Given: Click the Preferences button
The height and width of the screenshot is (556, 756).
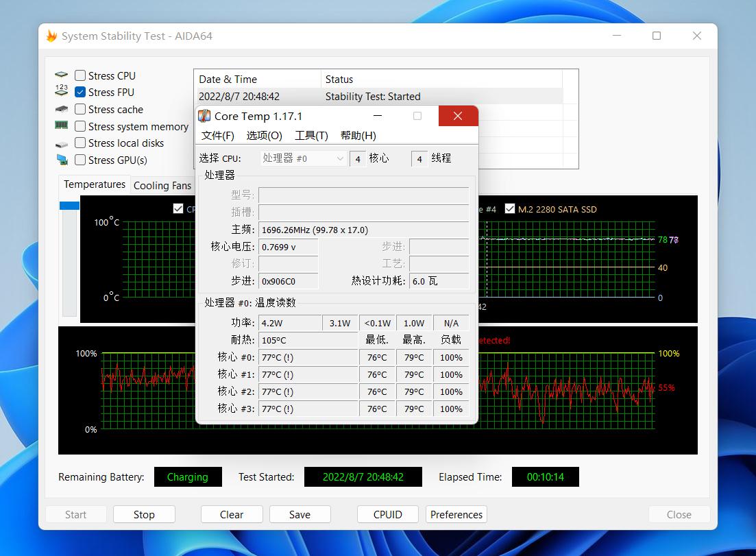Looking at the screenshot, I should (x=456, y=514).
